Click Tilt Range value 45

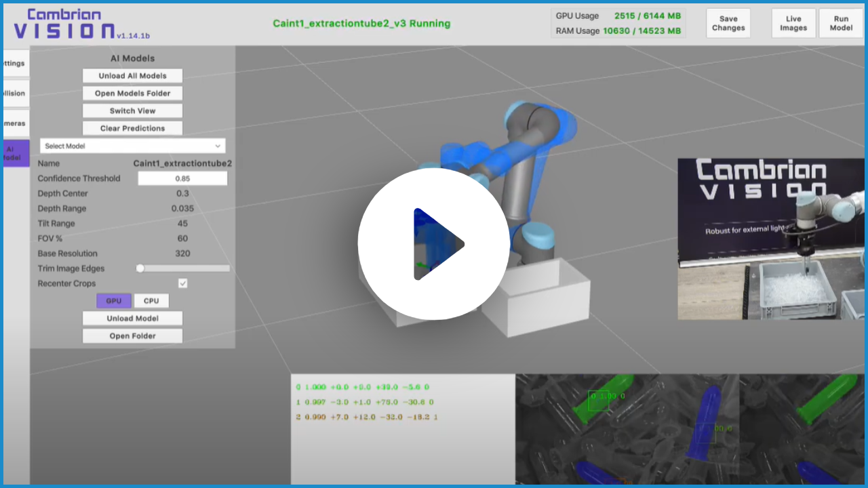[x=182, y=223]
